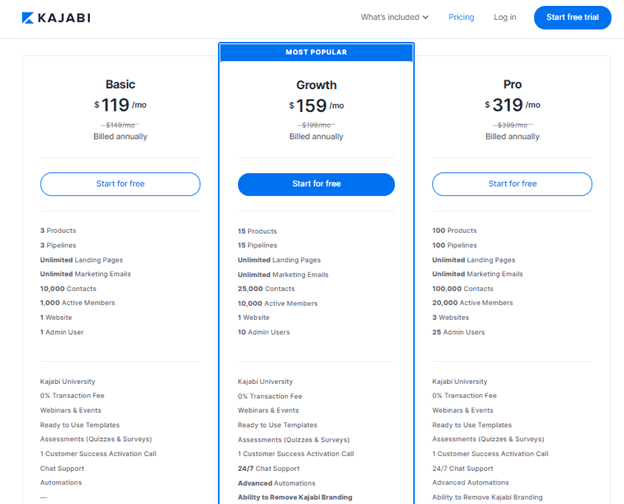Click '0% Transaction Fee' in Growth plan
This screenshot has height=504, width=624.
[270, 396]
